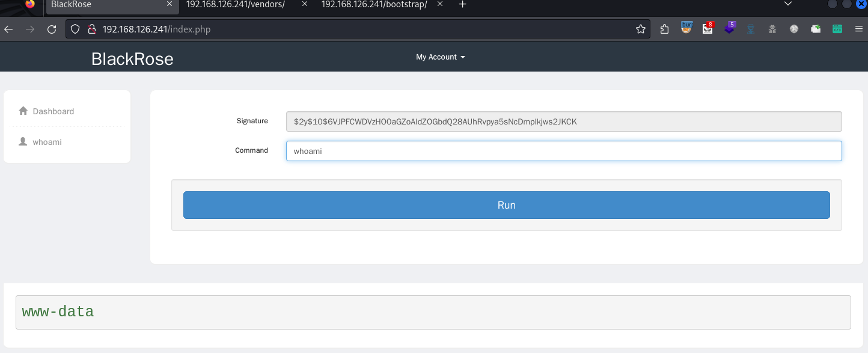Reload the current page
The image size is (868, 353).
(52, 29)
